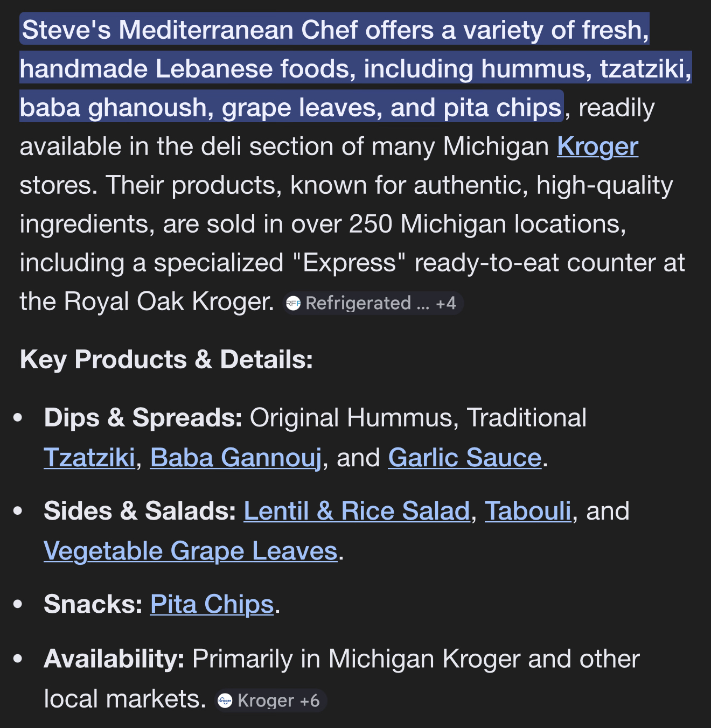This screenshot has height=728, width=711.
Task: Open the Lentil & Rice Salad link
Action: 357,511
